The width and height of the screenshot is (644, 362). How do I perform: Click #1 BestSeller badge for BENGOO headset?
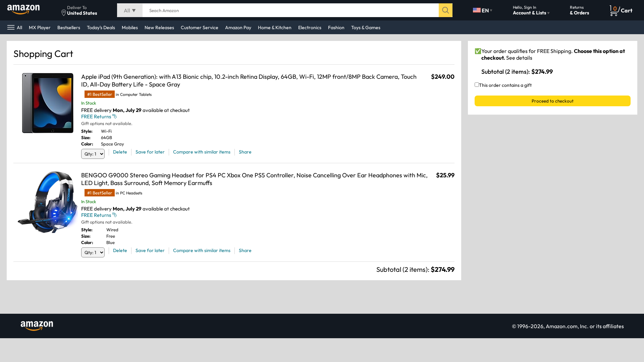(100, 193)
